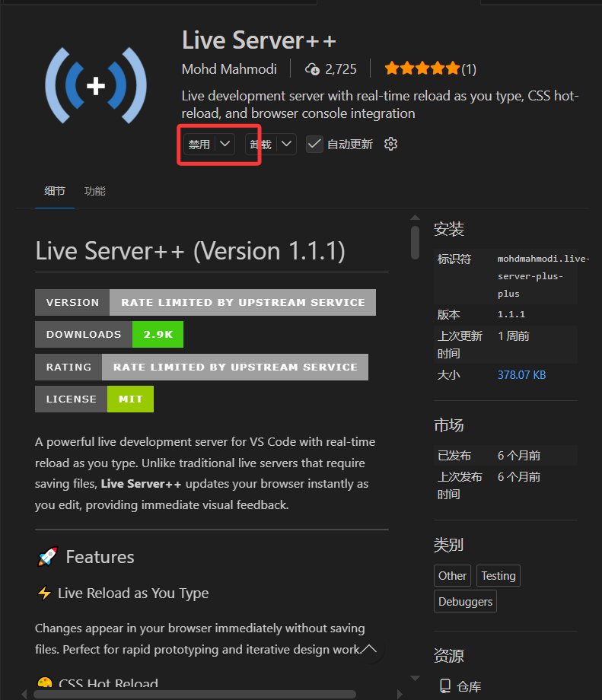Click the 378.07 KB size link
Viewport: 602px width, 700px height.
(x=521, y=374)
